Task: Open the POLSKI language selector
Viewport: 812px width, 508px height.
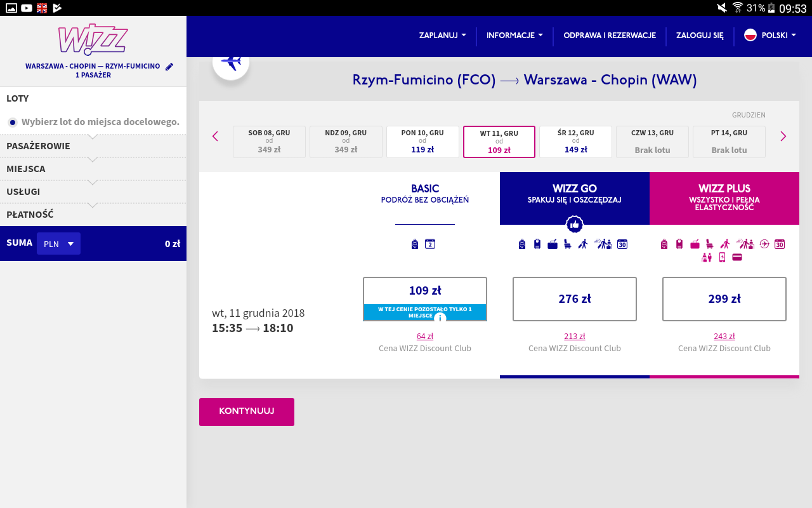Action: coord(770,36)
